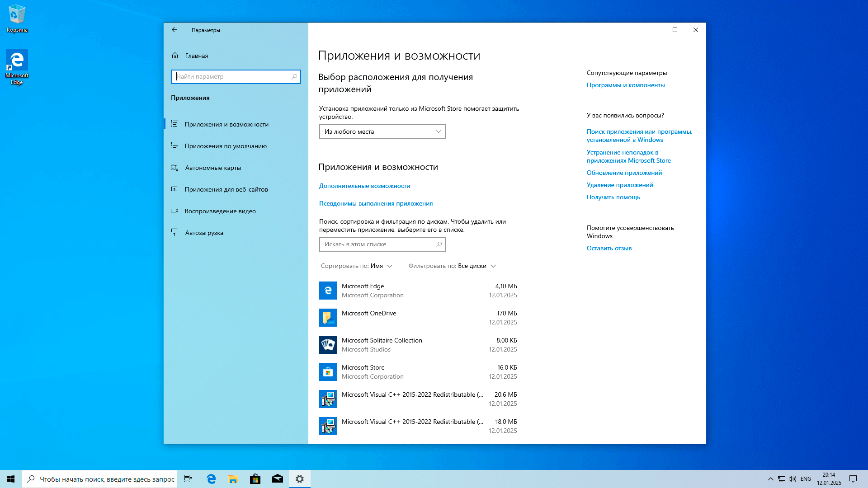Click the Псевдонимы выполнения приложения link
Image resolution: width=868 pixels, height=488 pixels.
[x=376, y=203]
